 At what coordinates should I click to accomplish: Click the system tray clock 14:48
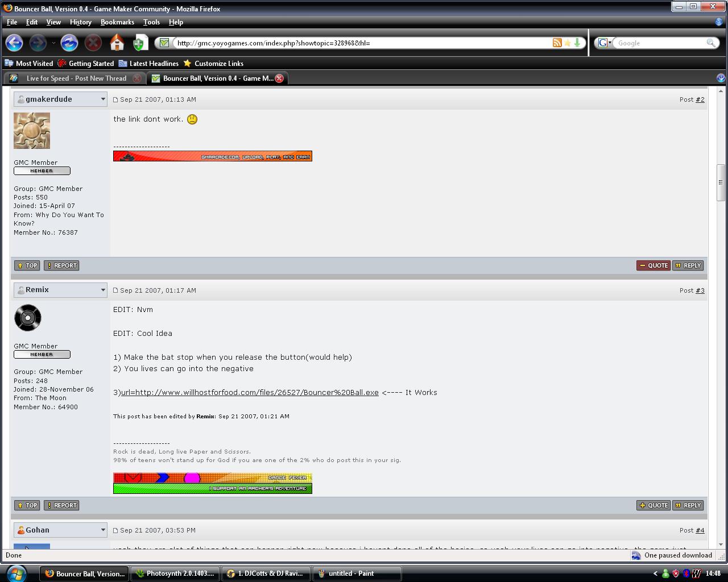pyautogui.click(x=713, y=573)
